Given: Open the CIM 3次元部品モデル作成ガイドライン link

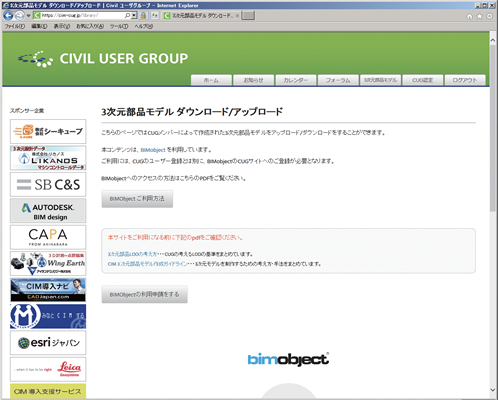Looking at the screenshot, I should 147,264.
